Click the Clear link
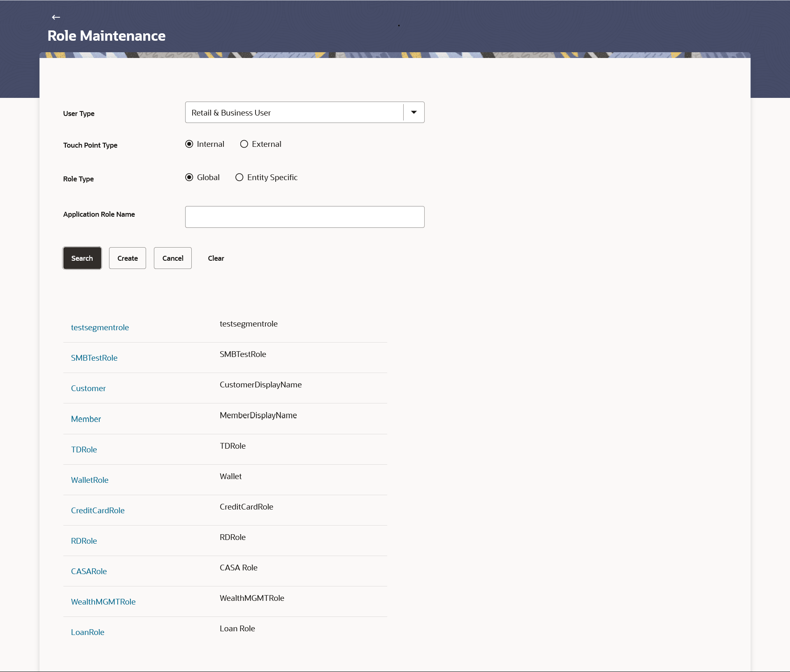The image size is (790, 672). 216,258
